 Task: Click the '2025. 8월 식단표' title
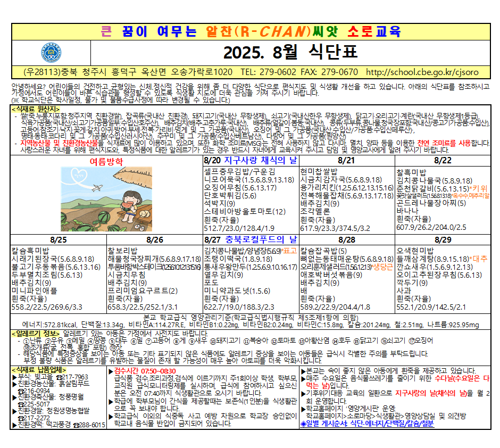click(x=290, y=53)
